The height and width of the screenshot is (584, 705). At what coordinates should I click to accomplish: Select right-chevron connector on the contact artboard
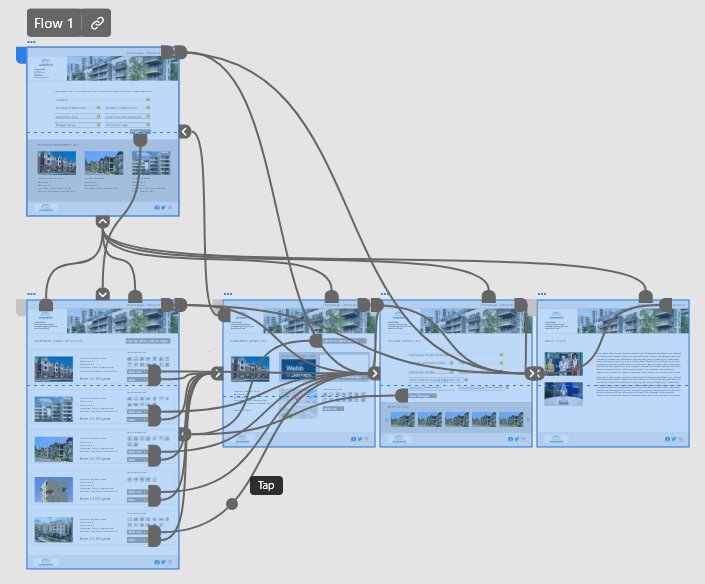pyautogui.click(x=375, y=374)
